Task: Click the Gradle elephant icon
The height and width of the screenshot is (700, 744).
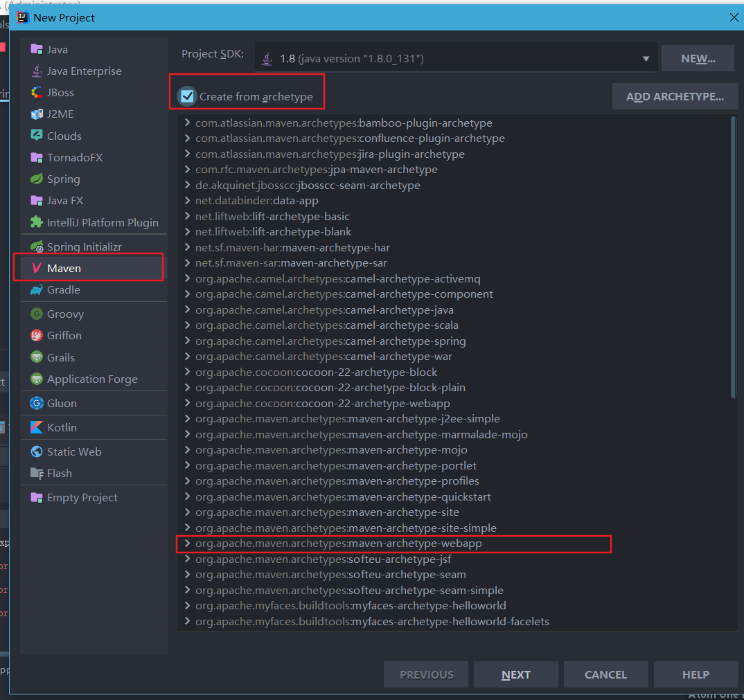Action: coord(37,290)
